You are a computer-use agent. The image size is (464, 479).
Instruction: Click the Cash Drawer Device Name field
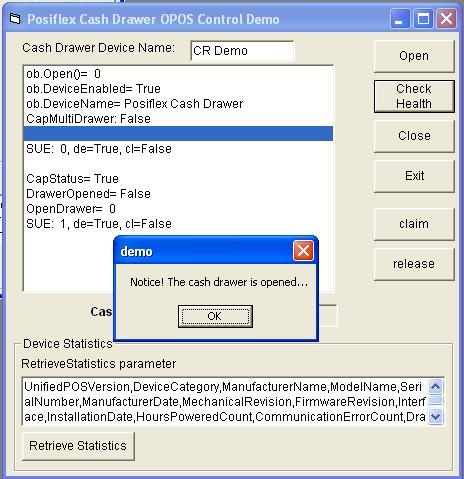[242, 51]
